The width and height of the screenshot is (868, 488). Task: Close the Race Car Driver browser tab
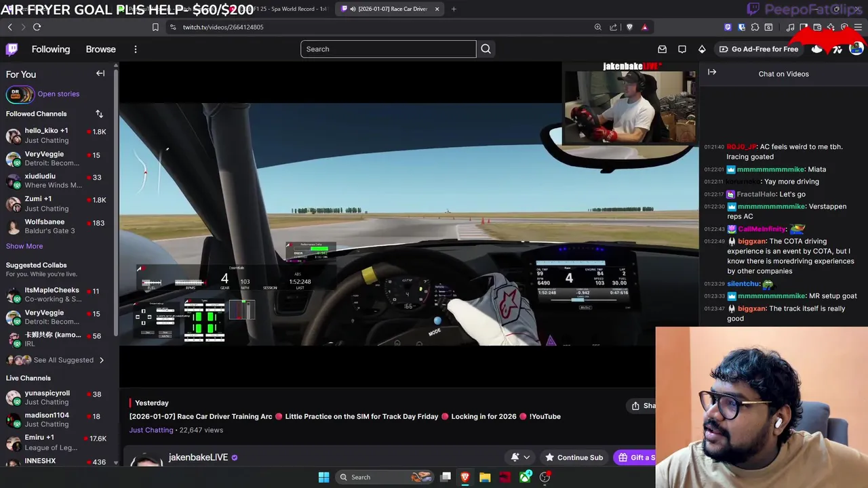[437, 9]
